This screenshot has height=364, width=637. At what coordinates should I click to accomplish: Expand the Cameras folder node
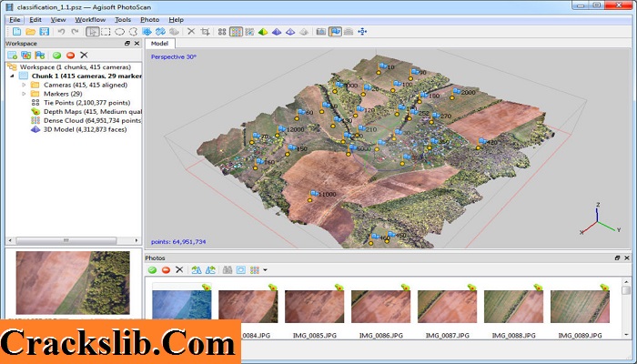[x=24, y=85]
